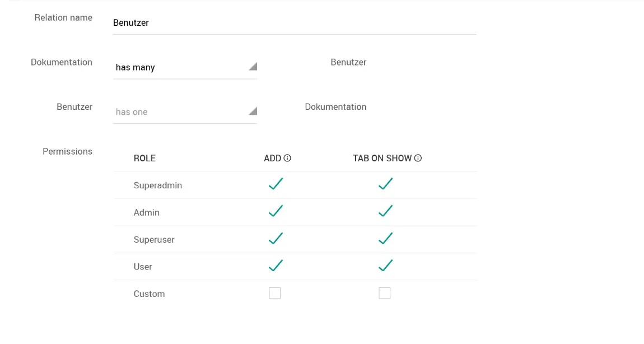Click the TAB ON SHOW column header
This screenshot has width=644, height=344.
(382, 159)
